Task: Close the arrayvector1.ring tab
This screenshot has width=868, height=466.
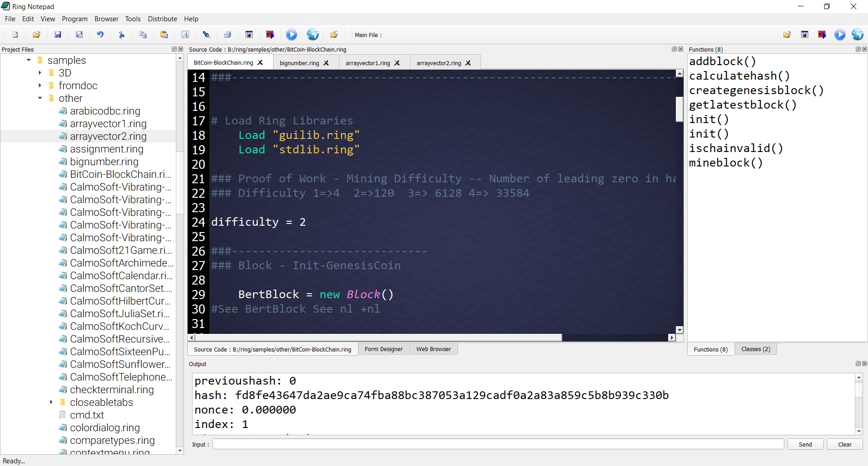Action: tap(397, 63)
